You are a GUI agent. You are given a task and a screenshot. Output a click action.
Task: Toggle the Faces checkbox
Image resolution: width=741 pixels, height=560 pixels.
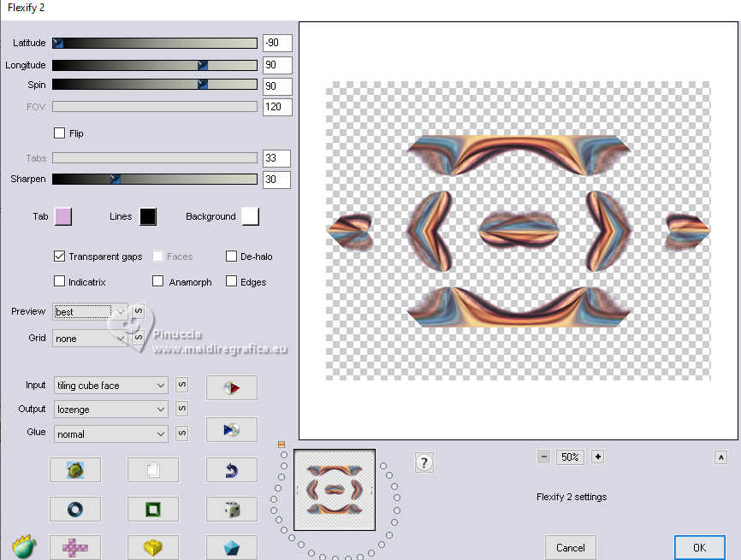pyautogui.click(x=157, y=256)
